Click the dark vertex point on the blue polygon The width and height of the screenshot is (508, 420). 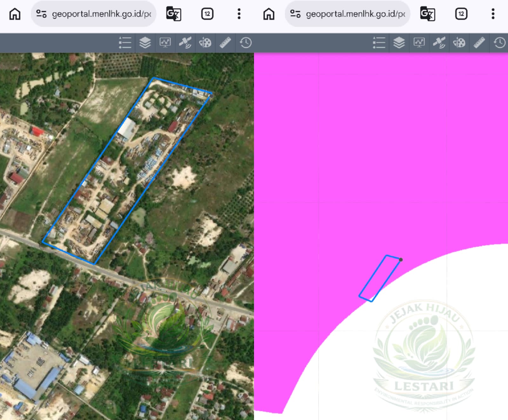401,260
